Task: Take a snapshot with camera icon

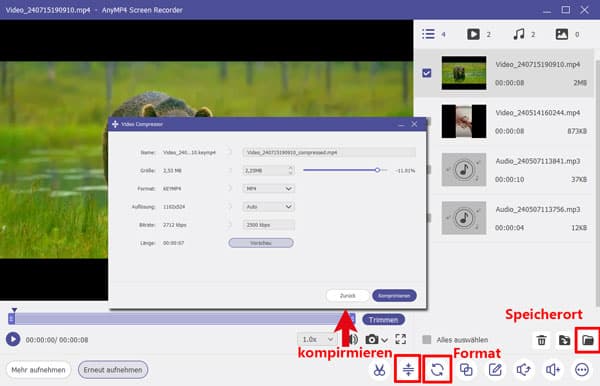Action: click(372, 339)
